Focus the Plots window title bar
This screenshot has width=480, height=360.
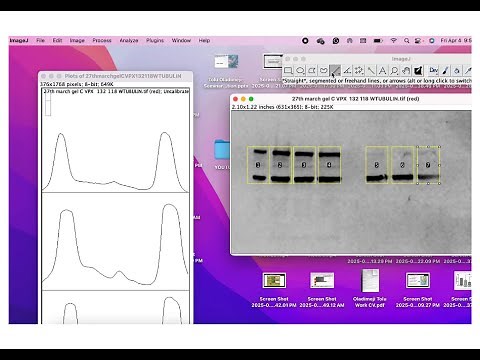115,76
